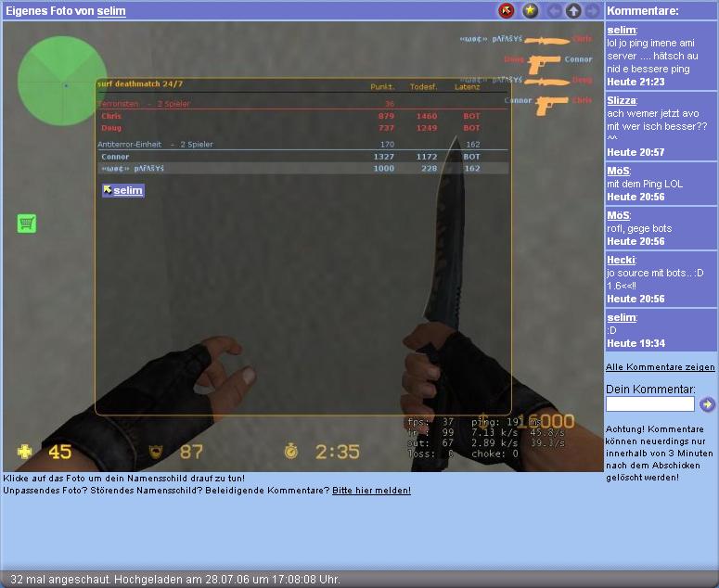This screenshot has width=719, height=588.
Task: Click the green shopping cart icon
Action: point(27,224)
